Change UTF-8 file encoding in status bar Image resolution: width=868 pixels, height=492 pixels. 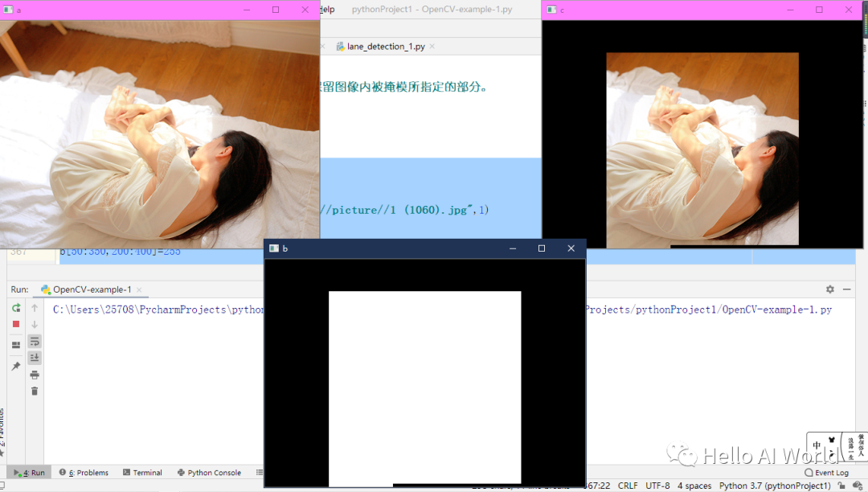(657, 486)
